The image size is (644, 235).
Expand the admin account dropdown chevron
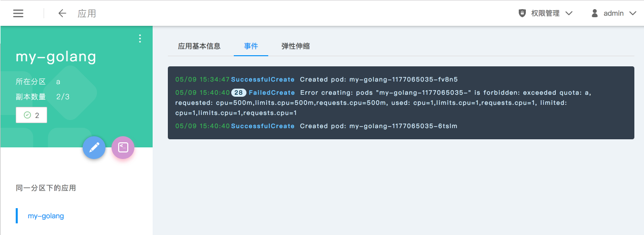[x=632, y=14]
